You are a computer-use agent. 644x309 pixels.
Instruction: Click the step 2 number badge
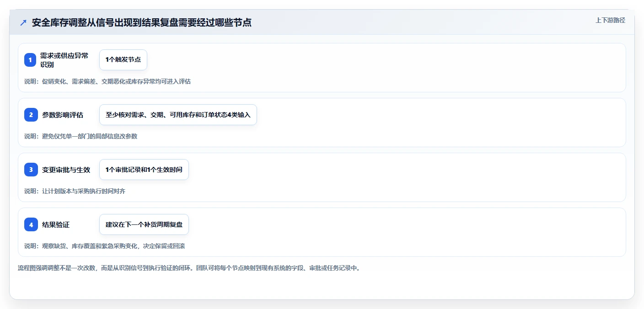(x=31, y=115)
